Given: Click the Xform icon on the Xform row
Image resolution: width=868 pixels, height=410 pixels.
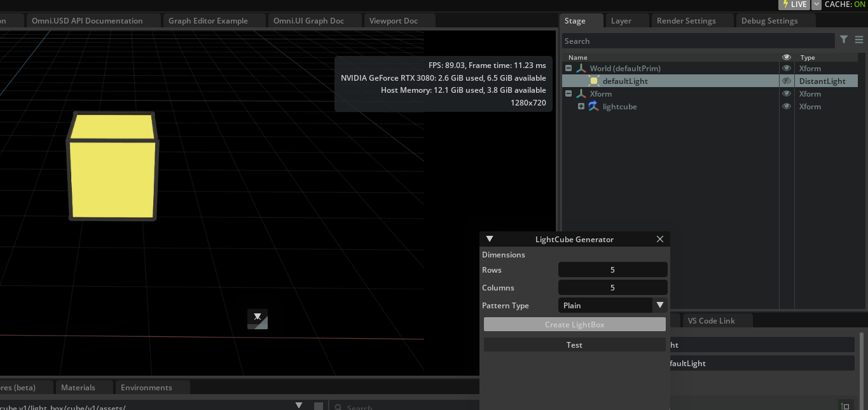Looking at the screenshot, I should (581, 93).
